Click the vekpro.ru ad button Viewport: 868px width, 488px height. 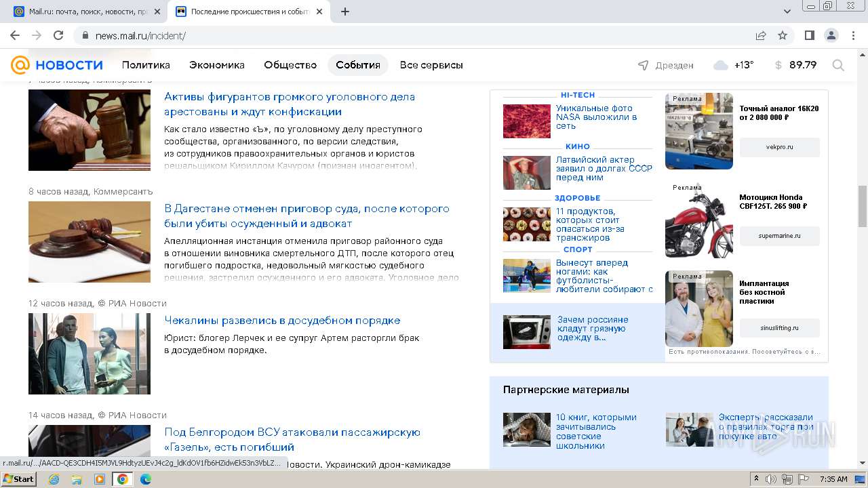click(780, 147)
